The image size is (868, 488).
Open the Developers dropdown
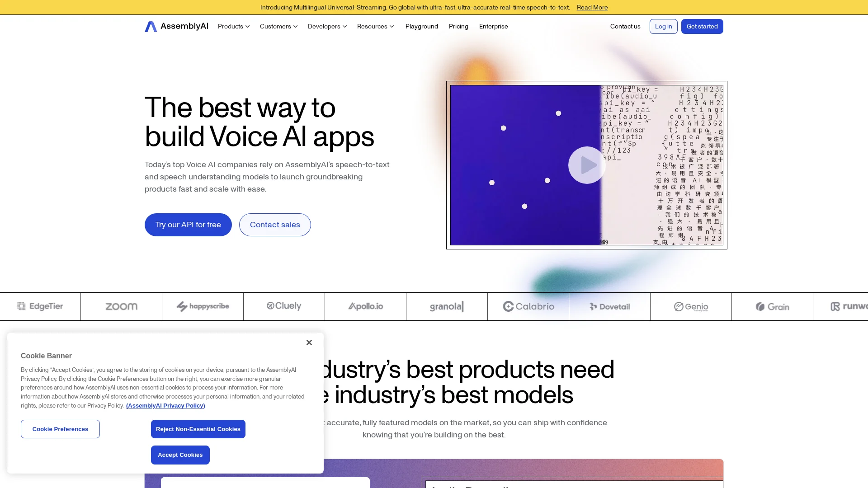[x=327, y=26]
